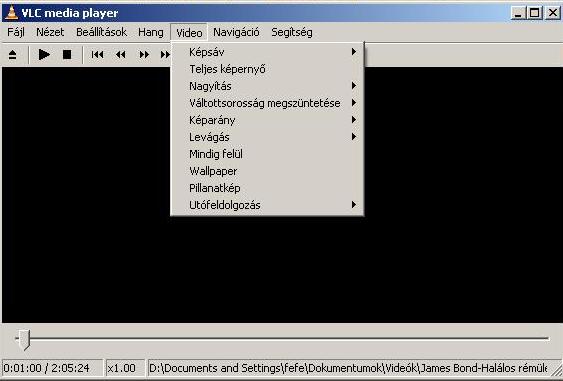Viewport: 563px width, 381px height.
Task: Start playback with the Play button
Action: pyautogui.click(x=44, y=55)
